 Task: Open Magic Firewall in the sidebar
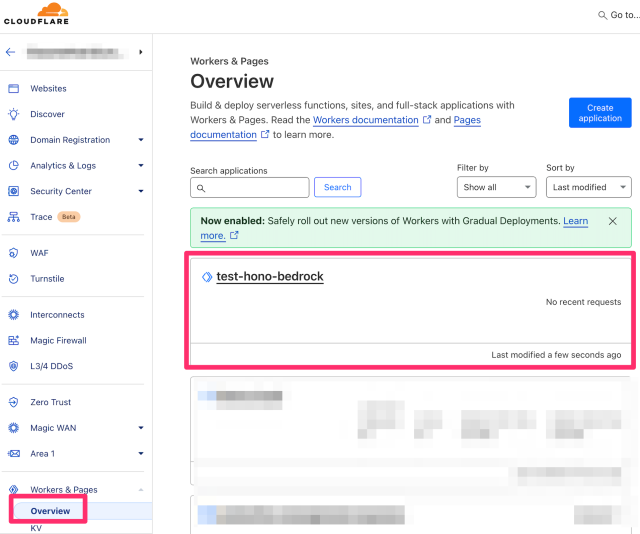58,340
